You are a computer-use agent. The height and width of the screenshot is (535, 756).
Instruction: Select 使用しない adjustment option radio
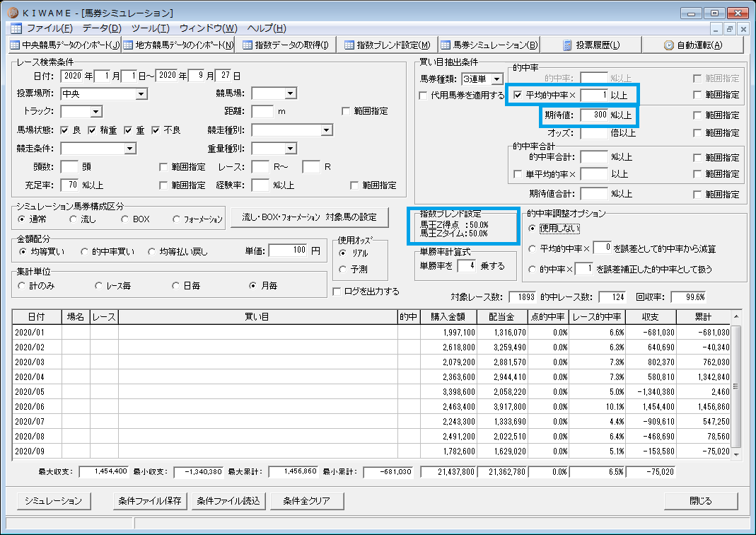(x=532, y=228)
